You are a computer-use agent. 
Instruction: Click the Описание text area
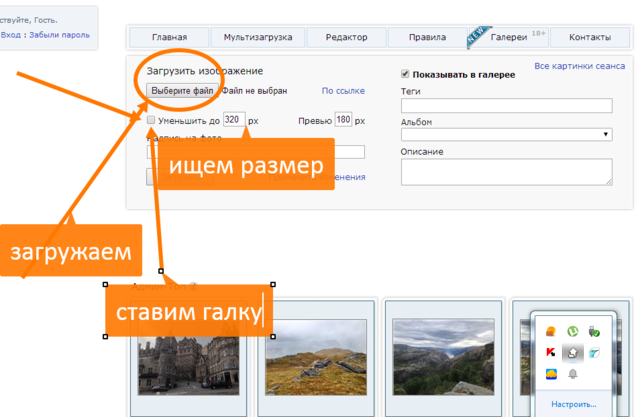(x=507, y=172)
